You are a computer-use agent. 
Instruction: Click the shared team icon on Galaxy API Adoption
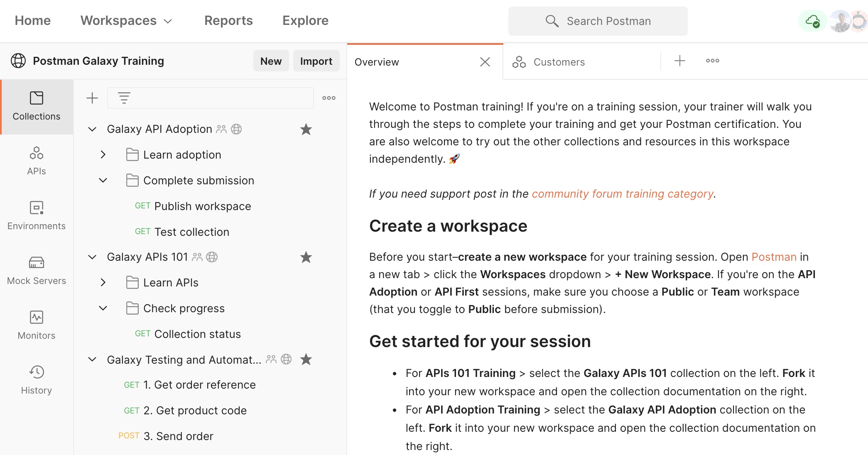[221, 129]
